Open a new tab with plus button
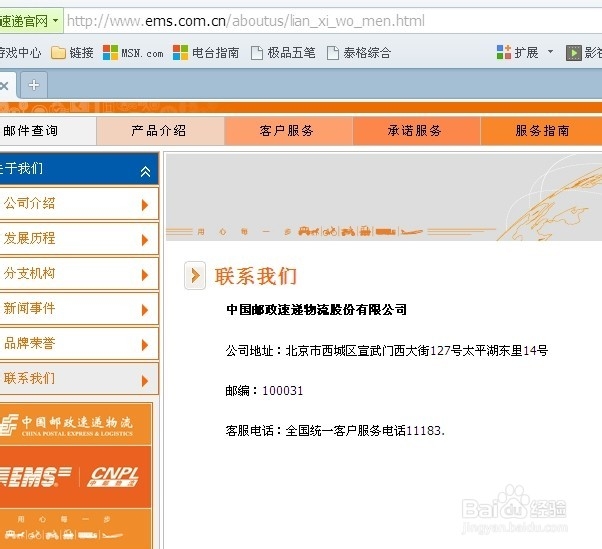This screenshot has height=549, width=602. click(x=34, y=85)
